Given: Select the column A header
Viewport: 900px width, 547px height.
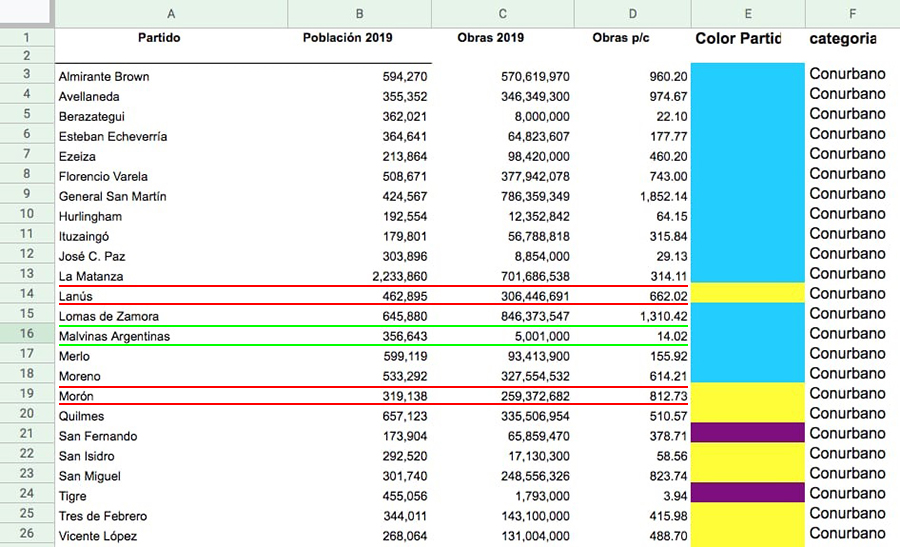Looking at the screenshot, I should click(x=171, y=14).
